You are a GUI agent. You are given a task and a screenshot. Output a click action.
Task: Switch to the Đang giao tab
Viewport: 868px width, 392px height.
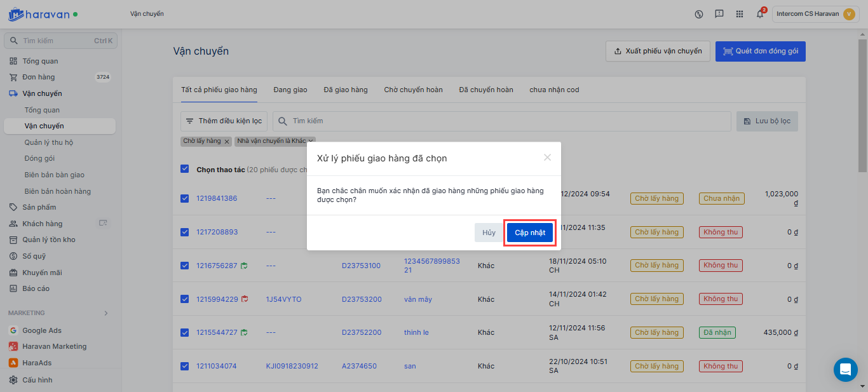[290, 90]
